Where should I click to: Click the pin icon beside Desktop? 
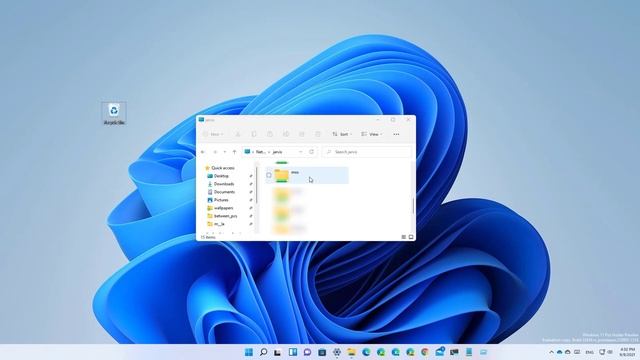coord(251,176)
